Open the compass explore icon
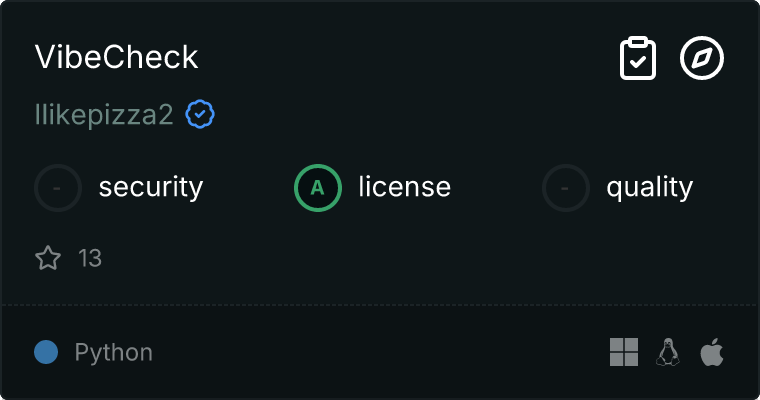 click(702, 58)
